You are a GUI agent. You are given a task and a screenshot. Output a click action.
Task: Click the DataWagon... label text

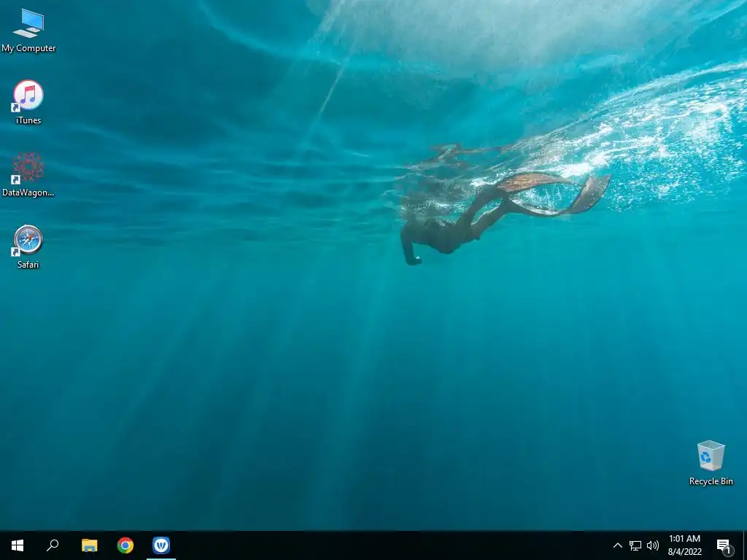[28, 192]
